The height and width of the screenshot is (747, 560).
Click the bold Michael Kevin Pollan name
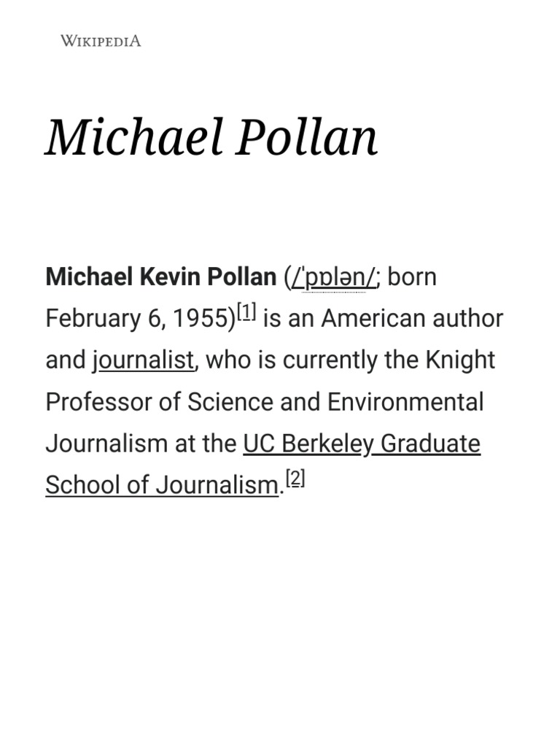point(161,276)
